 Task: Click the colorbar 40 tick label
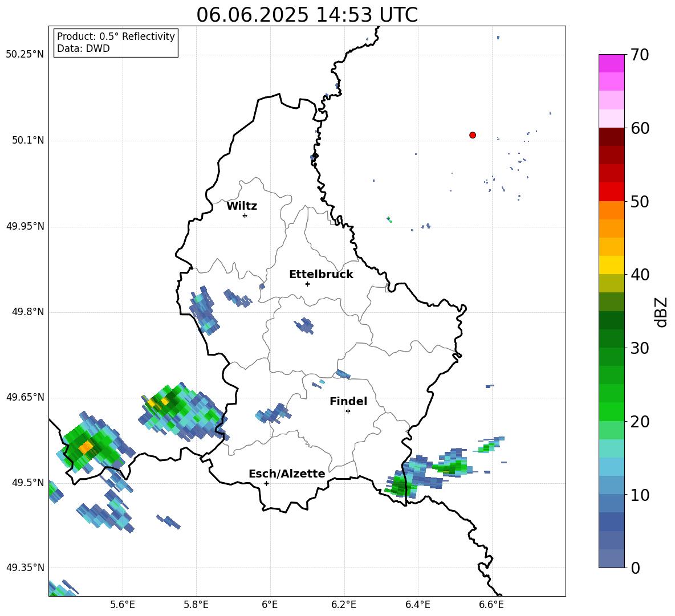640,275
